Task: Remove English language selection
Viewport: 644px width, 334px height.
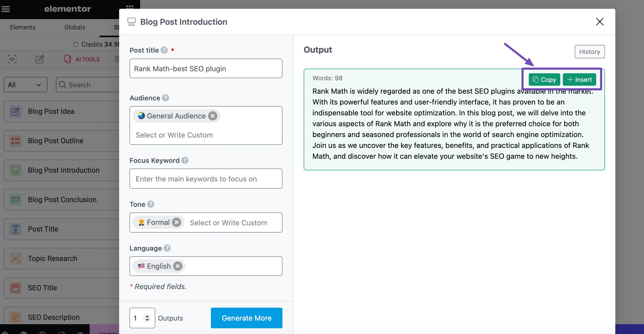Action: click(x=178, y=266)
